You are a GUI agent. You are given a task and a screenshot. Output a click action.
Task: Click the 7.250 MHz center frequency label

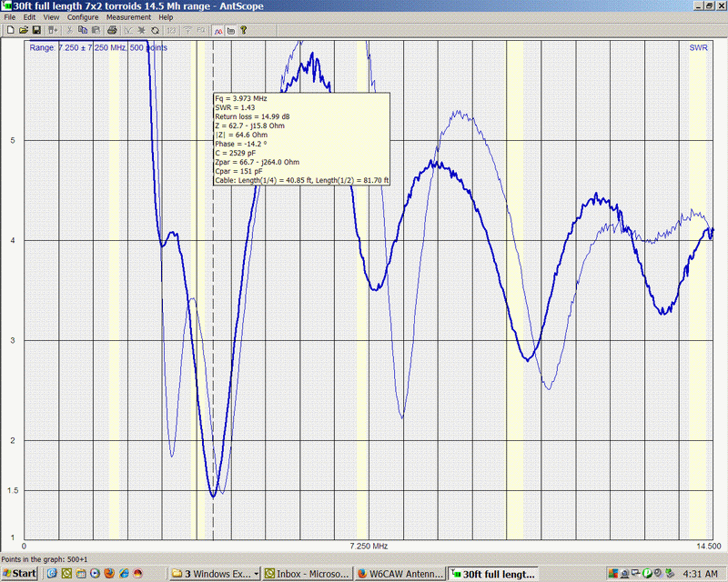369,547
